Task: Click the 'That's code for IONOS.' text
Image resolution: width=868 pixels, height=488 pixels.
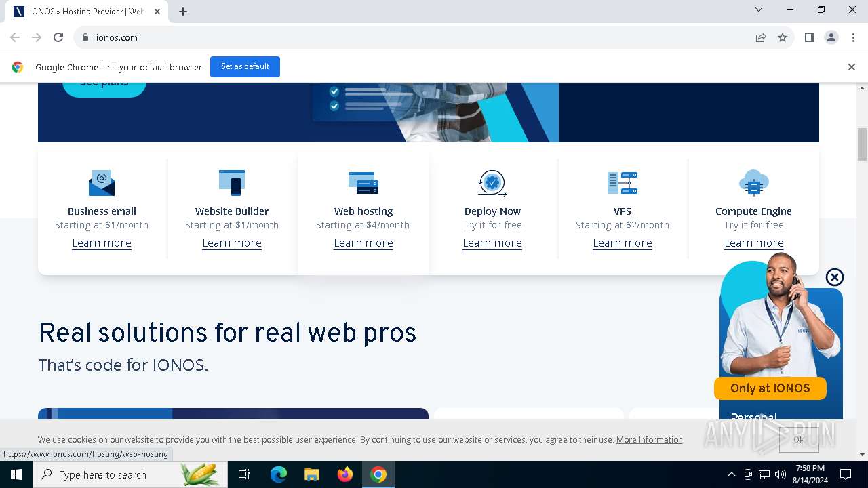Action: click(x=123, y=365)
